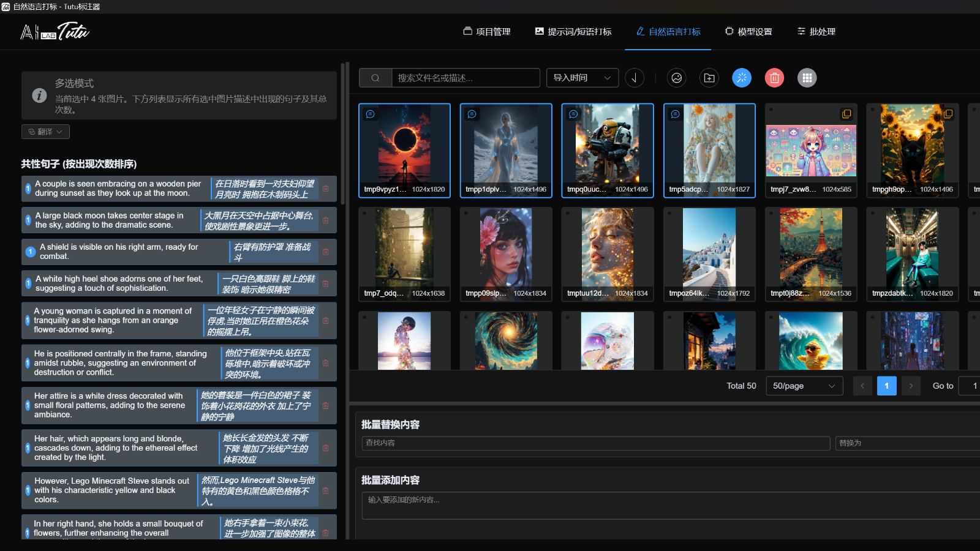This screenshot has width=980, height=551.
Task: Click the gray grid view button
Action: pos(807,78)
